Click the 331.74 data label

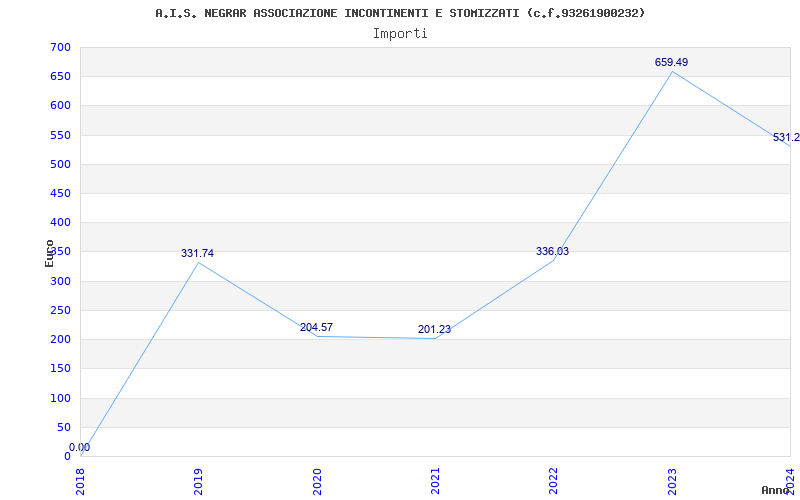(197, 253)
